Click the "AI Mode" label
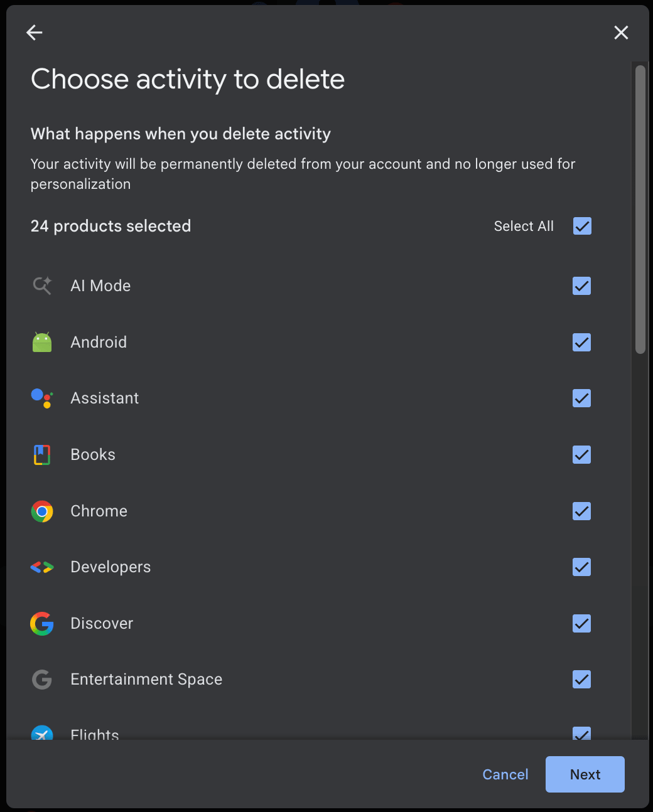 click(100, 286)
